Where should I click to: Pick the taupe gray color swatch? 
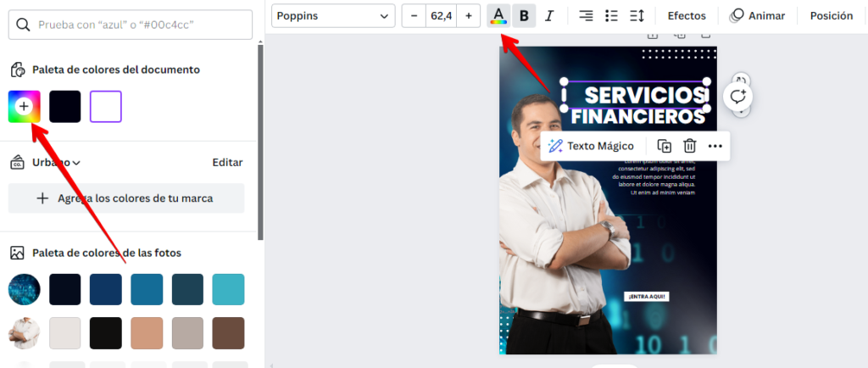(187, 333)
